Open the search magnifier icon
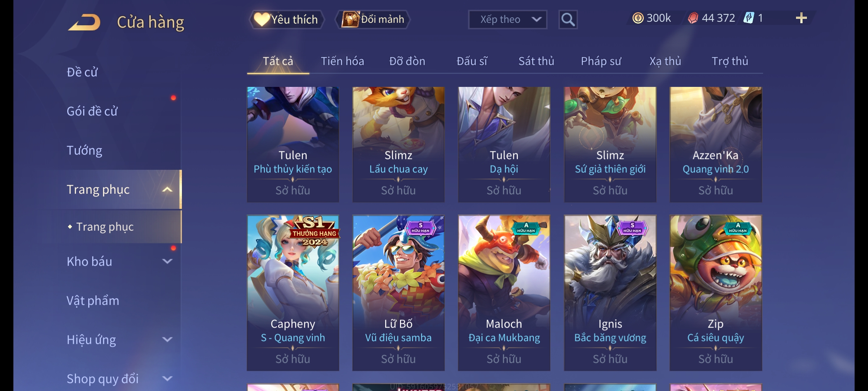868x391 pixels. 568,20
